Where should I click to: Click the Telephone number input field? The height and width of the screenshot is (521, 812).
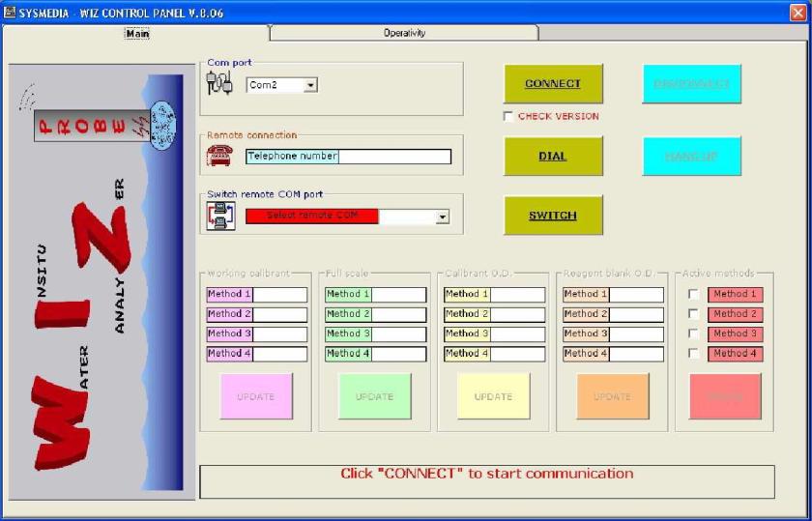[x=394, y=157]
